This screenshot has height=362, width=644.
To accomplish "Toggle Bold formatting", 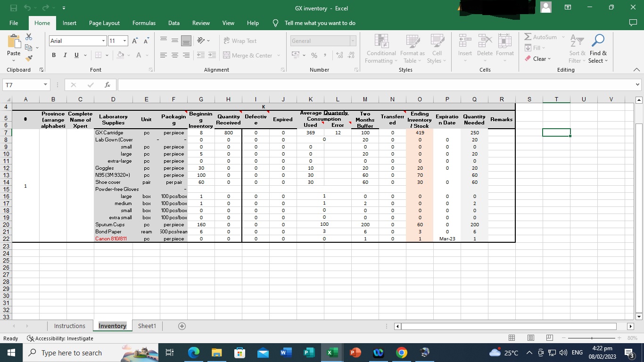I will 54,55.
